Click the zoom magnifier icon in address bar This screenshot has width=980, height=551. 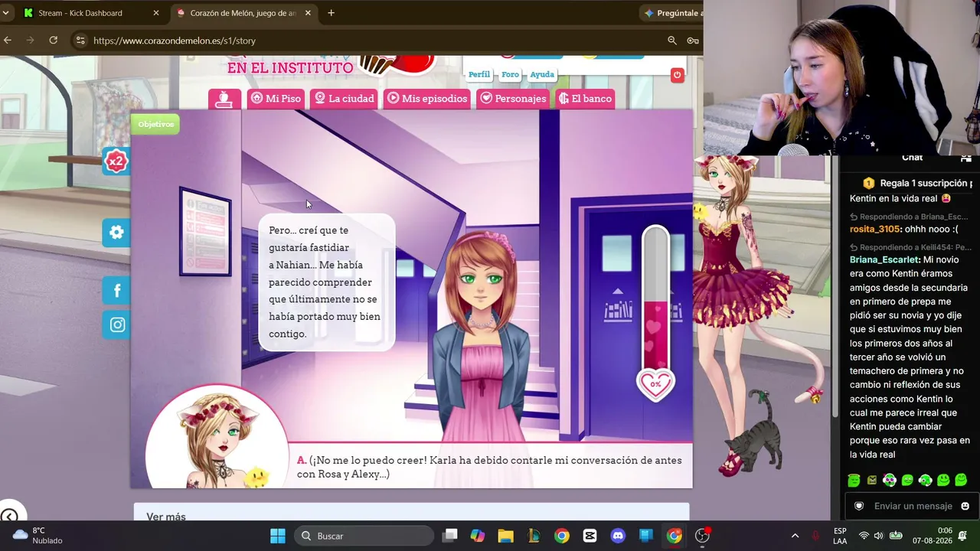(672, 41)
